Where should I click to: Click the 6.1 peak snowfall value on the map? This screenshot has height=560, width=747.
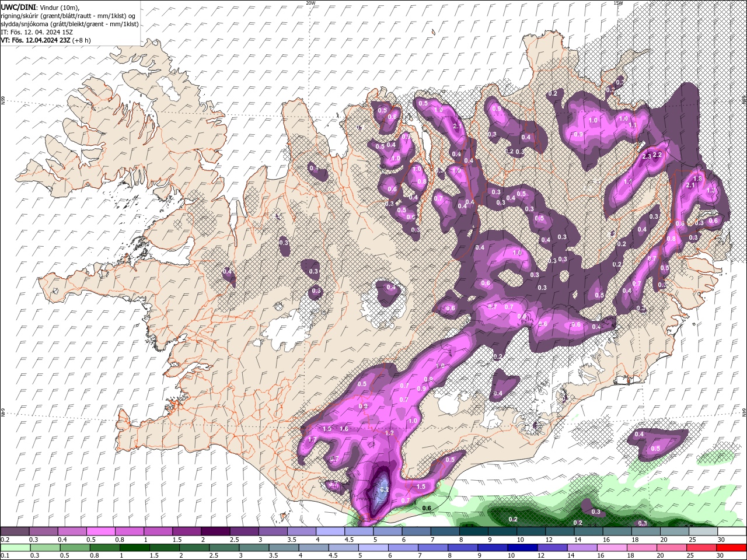point(383,490)
